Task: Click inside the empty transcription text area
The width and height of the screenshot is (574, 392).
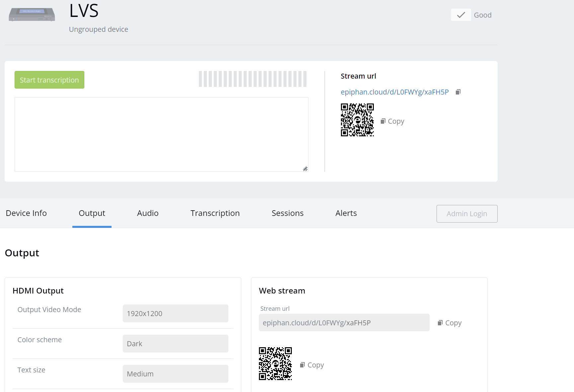Action: click(x=161, y=134)
